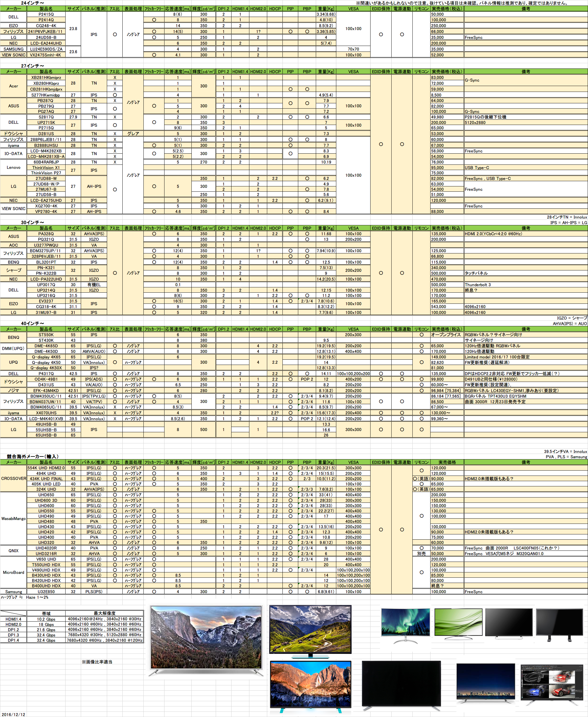Click the 'D281US' product cell
The height and width of the screenshot is (717, 588).
pyautogui.click(x=46, y=134)
